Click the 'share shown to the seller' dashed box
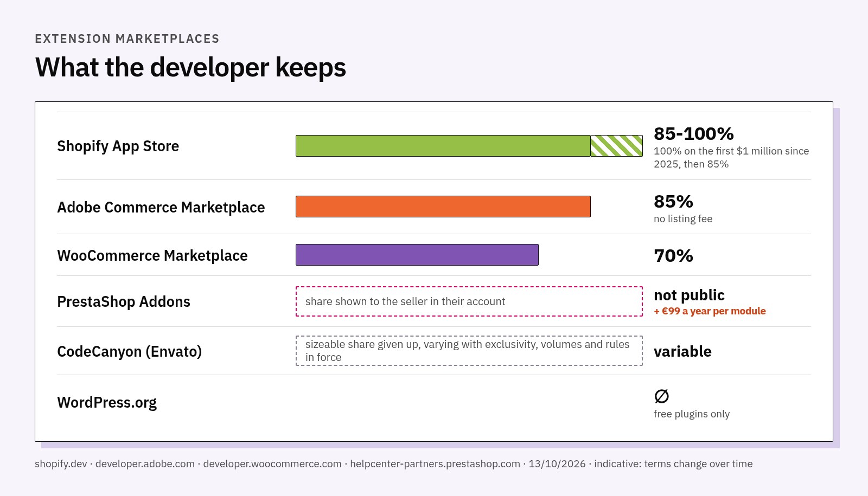This screenshot has width=868, height=496. coord(469,301)
